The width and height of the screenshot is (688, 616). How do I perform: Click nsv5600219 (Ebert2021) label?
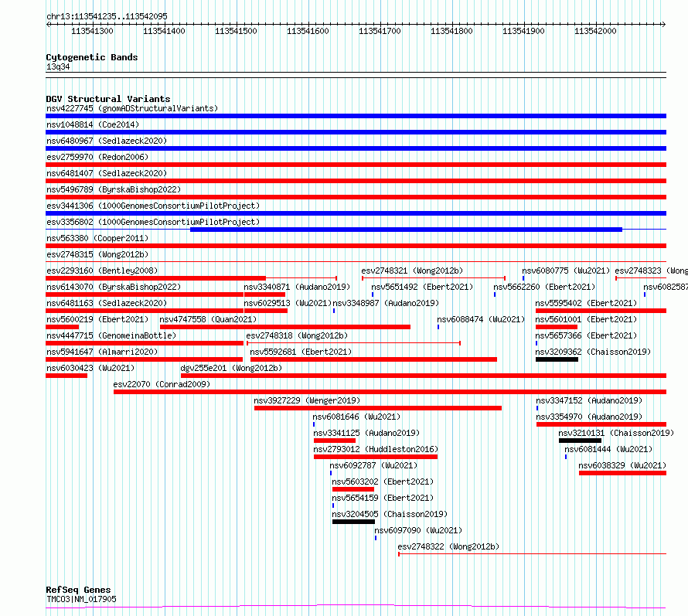click(x=97, y=319)
